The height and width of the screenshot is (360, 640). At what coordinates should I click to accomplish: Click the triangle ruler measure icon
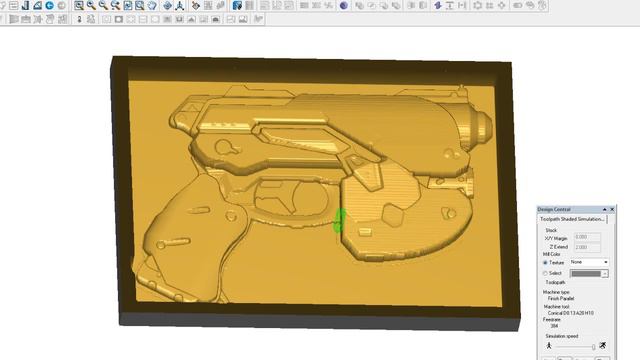(x=38, y=6)
